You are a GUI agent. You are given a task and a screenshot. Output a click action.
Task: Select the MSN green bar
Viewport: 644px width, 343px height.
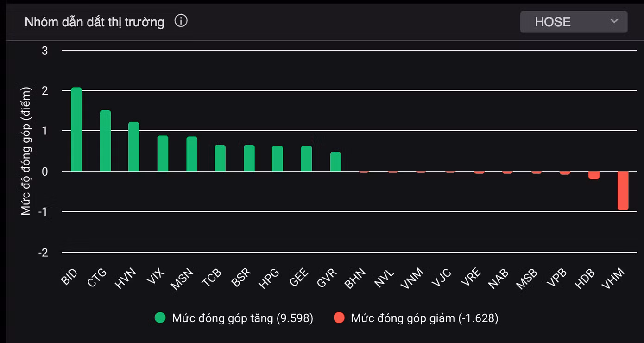coord(192,154)
